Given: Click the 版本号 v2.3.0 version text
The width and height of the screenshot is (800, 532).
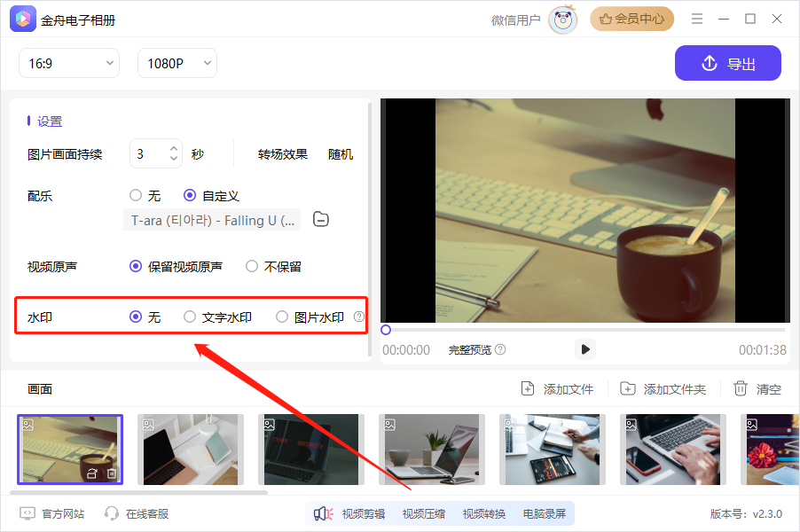Looking at the screenshot, I should tap(746, 513).
